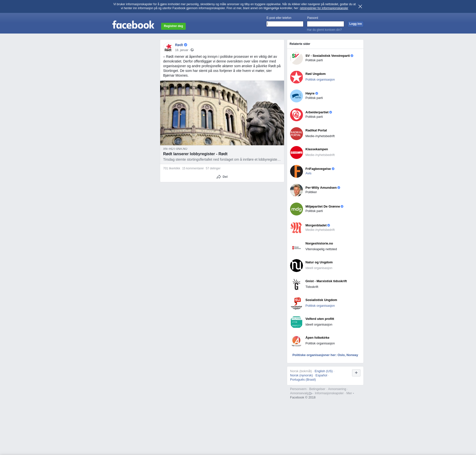Expand the Mer footer dropdown
Screen dimensions: 476x455
point(350,393)
